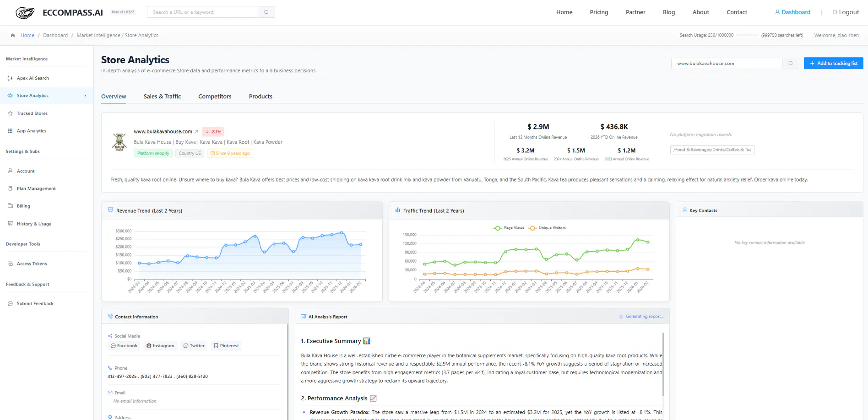Click the home icon in the breadcrumb

13,35
